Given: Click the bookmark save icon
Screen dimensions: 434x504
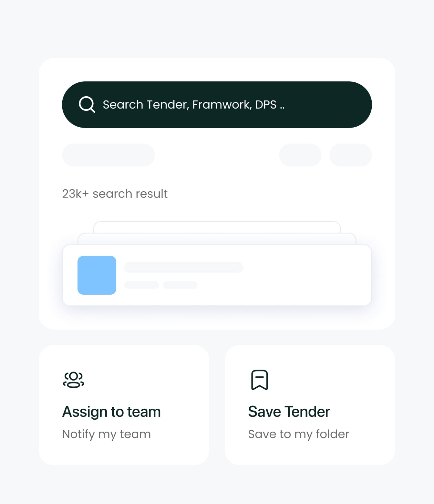Looking at the screenshot, I should [x=260, y=380].
